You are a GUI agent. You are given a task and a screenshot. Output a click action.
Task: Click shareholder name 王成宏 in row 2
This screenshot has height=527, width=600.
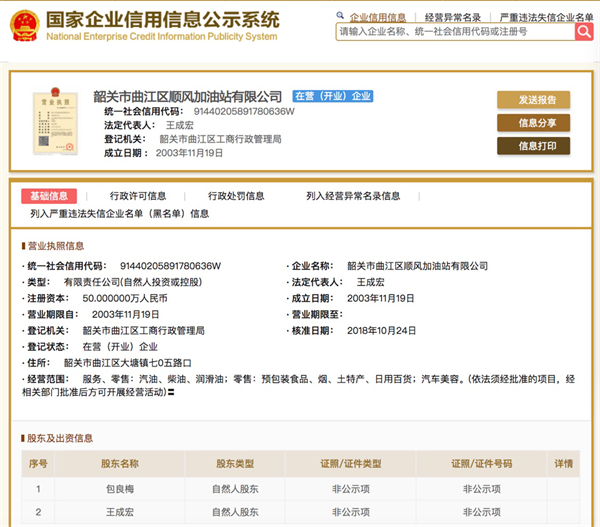tap(120, 512)
